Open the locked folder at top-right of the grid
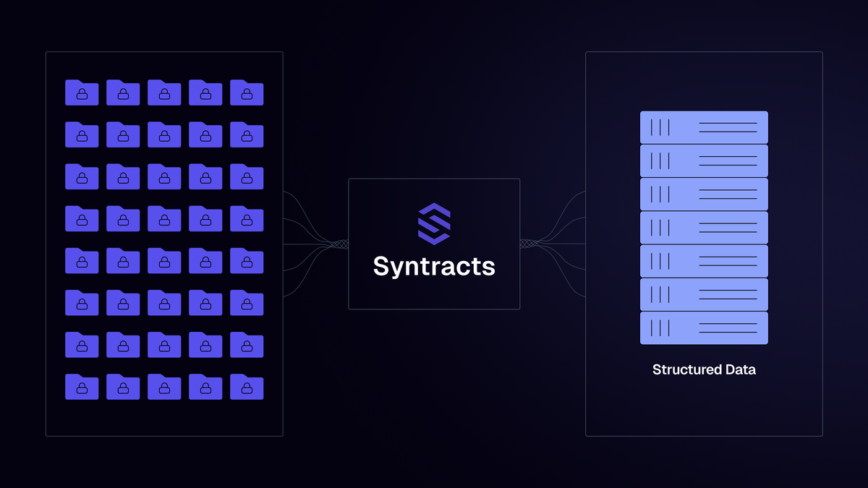This screenshot has height=488, width=868. click(247, 93)
